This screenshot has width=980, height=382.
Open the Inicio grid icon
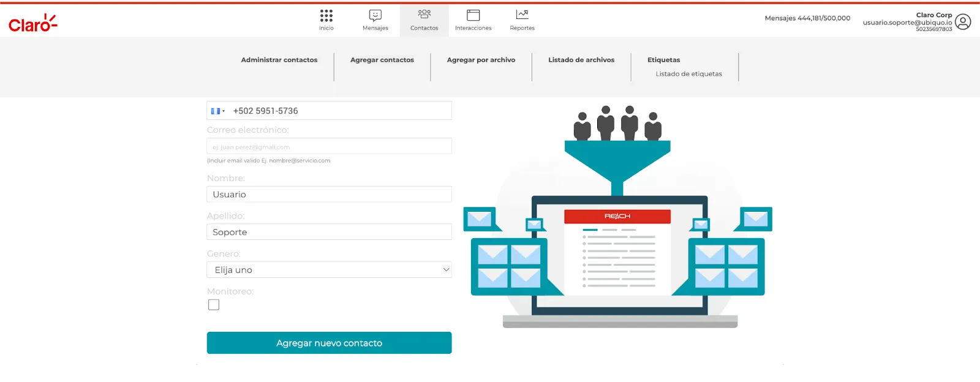[326, 16]
